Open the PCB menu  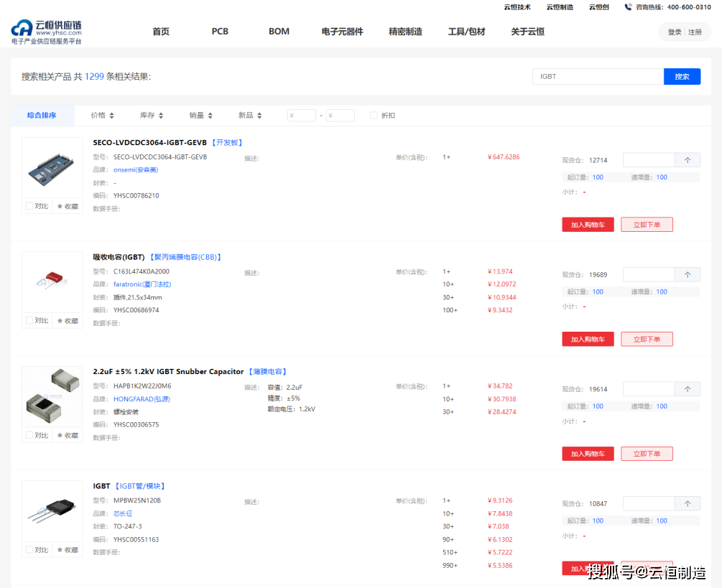220,32
